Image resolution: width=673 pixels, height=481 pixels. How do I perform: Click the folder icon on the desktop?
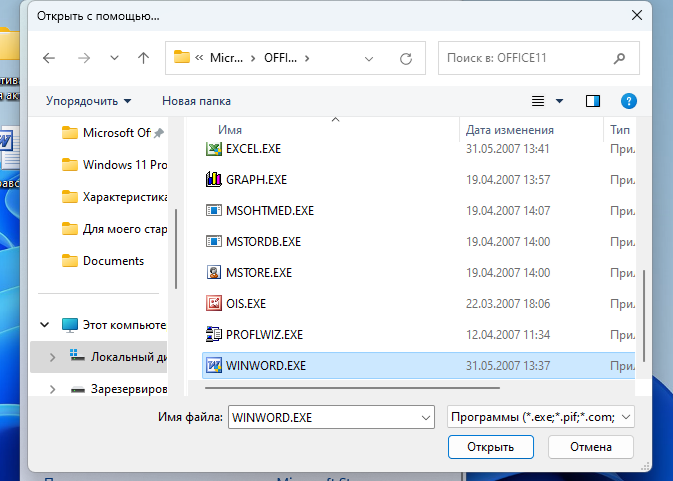pyautogui.click(x=9, y=45)
